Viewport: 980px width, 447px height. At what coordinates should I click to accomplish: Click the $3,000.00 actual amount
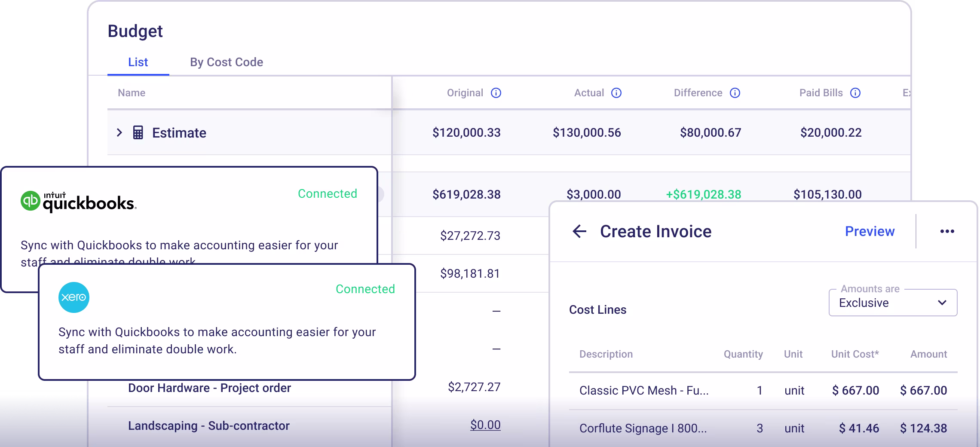pos(594,195)
